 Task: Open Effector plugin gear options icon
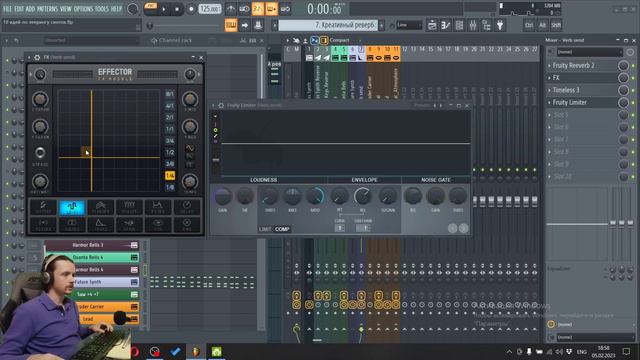pos(37,58)
